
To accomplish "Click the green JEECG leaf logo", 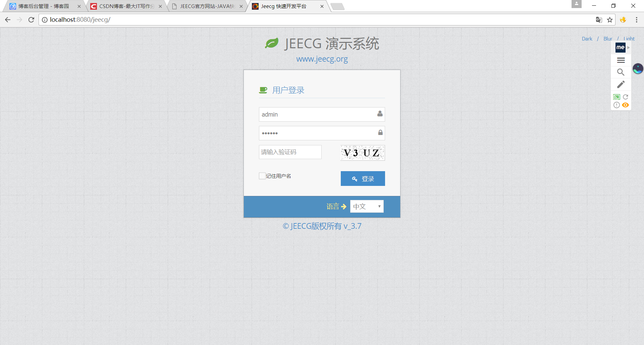I will coord(272,43).
